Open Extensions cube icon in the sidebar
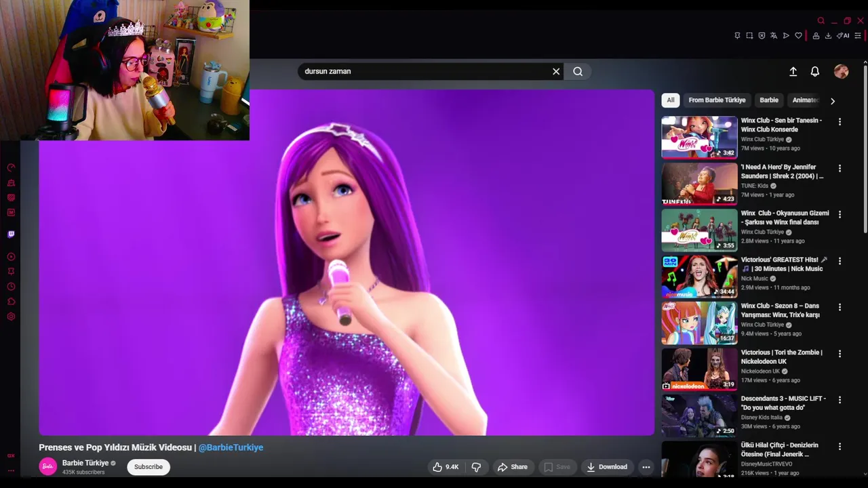The height and width of the screenshot is (488, 868). (x=11, y=302)
